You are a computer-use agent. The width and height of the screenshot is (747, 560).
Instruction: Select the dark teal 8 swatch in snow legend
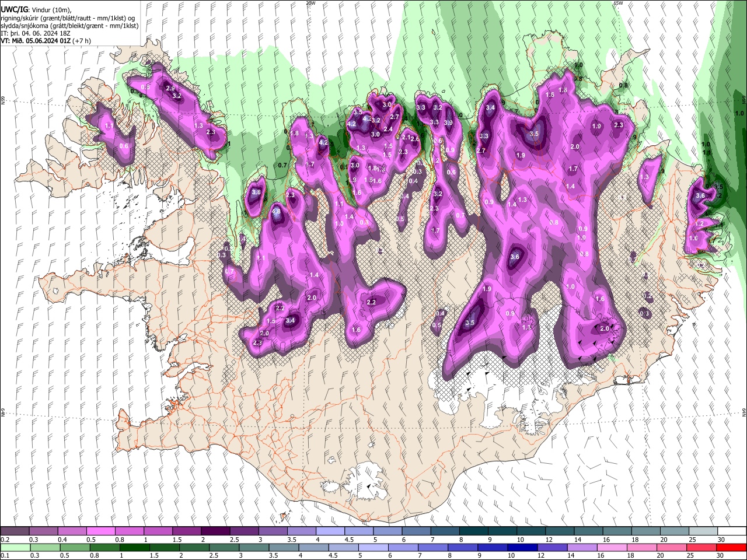pyautogui.click(x=473, y=531)
